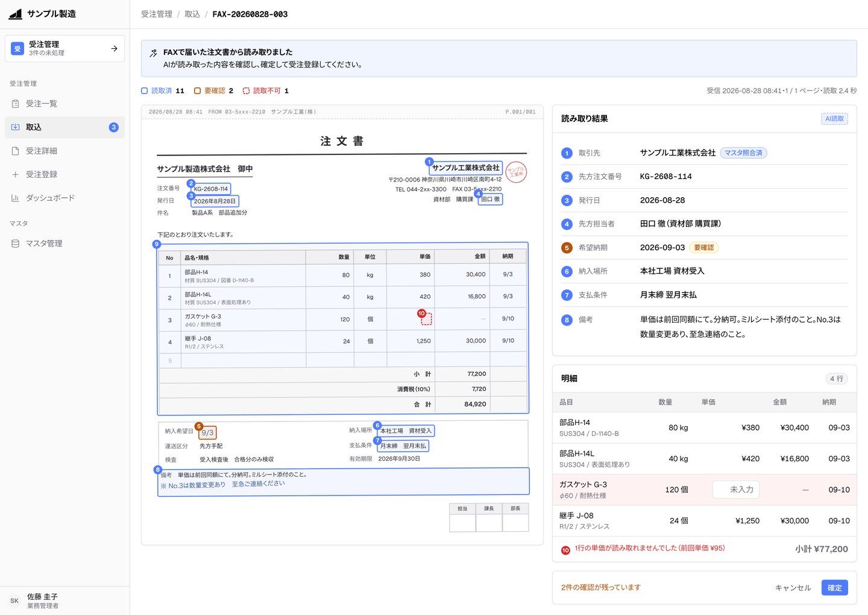
Task: Click the AI magic wand banner icon
Action: 154,53
